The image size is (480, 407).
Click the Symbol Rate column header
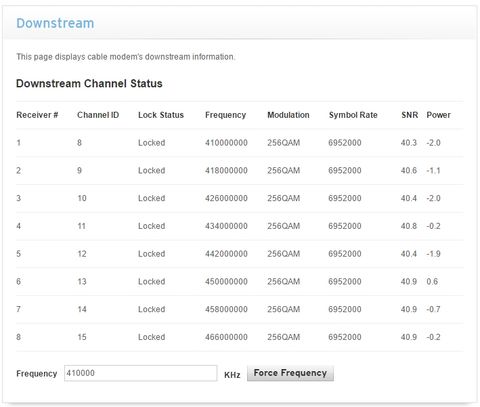353,115
